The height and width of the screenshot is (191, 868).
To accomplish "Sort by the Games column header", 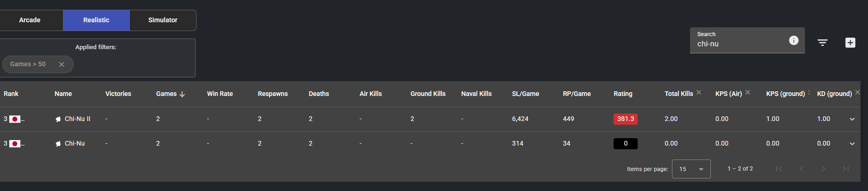I will pyautogui.click(x=166, y=94).
